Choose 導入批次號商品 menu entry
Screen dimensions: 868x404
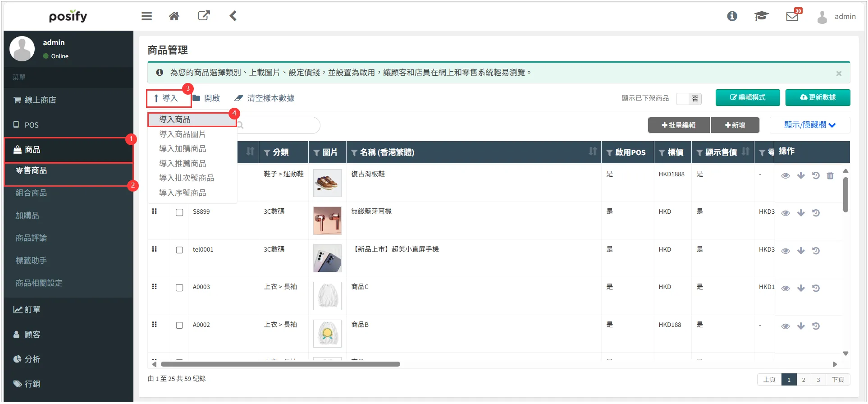click(186, 178)
